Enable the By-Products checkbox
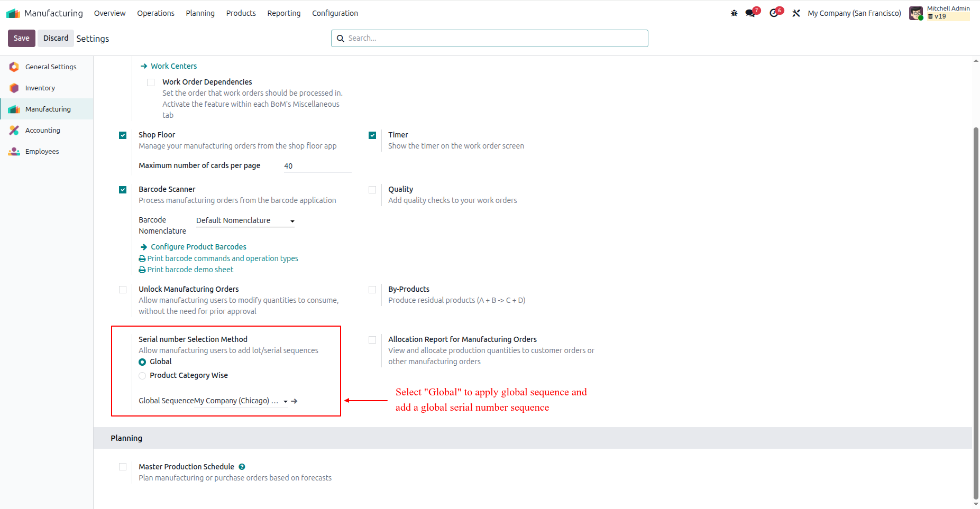The image size is (980, 509). tap(372, 290)
